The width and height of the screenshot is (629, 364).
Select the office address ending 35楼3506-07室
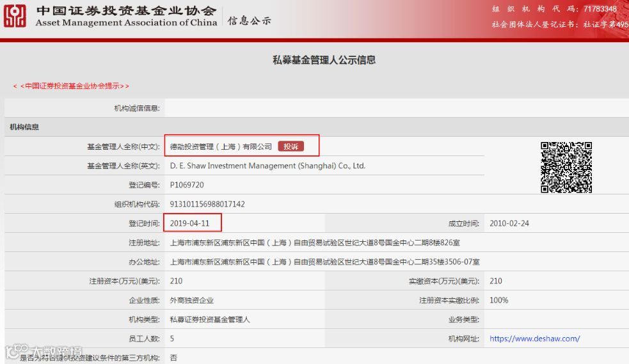(x=324, y=262)
